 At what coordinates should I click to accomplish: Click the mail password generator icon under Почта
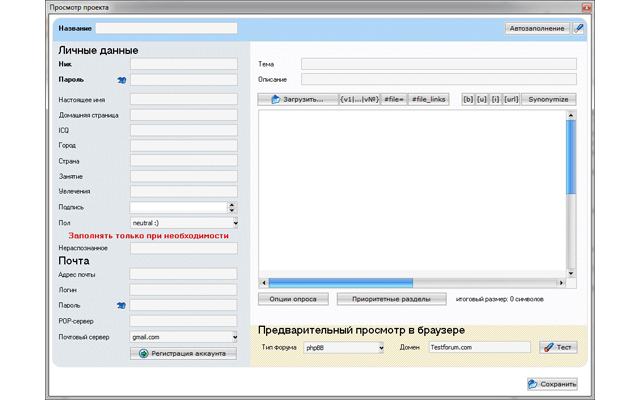pyautogui.click(x=121, y=305)
